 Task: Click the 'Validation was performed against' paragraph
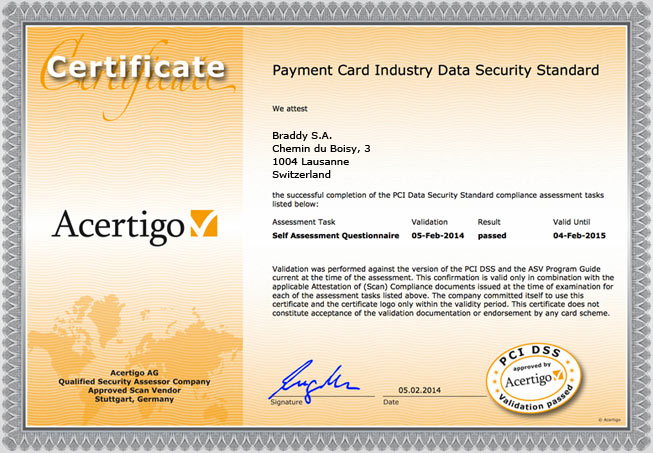click(443, 291)
